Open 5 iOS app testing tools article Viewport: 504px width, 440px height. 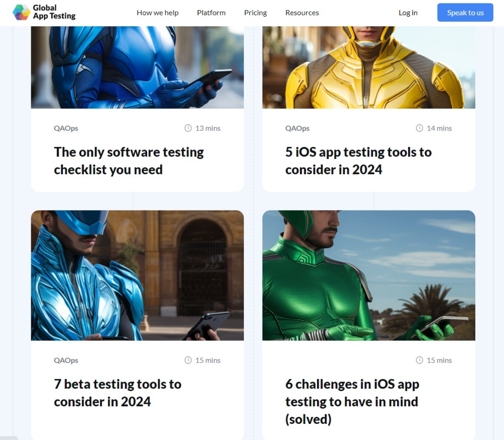point(358,161)
